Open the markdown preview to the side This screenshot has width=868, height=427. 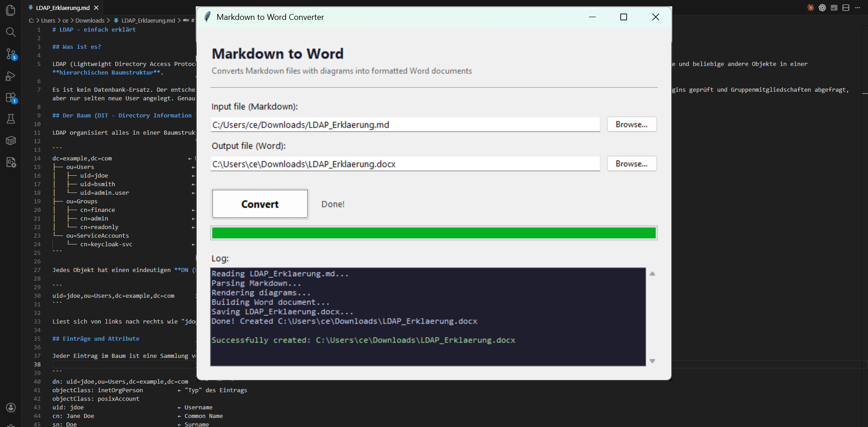point(834,8)
